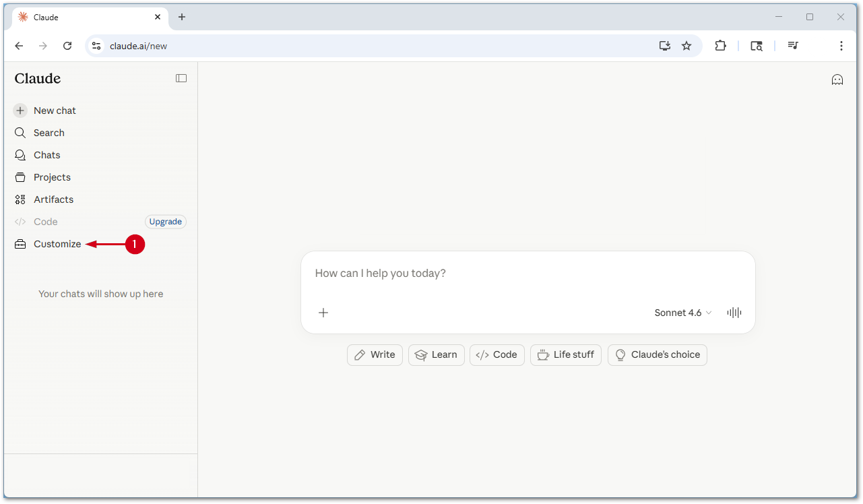Open the Customize menu item

57,244
